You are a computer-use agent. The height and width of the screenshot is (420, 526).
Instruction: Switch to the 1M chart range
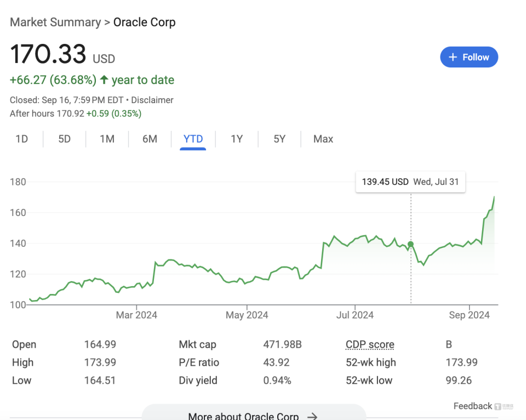[107, 139]
